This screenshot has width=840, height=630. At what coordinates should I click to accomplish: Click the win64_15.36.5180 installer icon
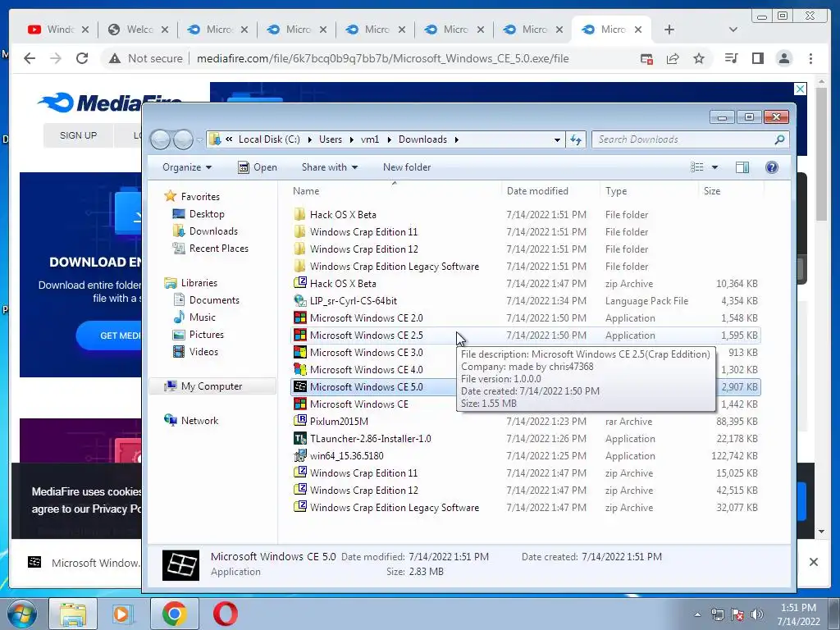(x=300, y=456)
